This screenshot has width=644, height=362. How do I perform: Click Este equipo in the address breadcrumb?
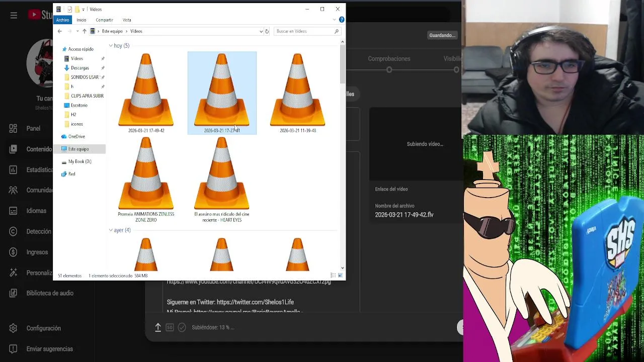point(112,31)
